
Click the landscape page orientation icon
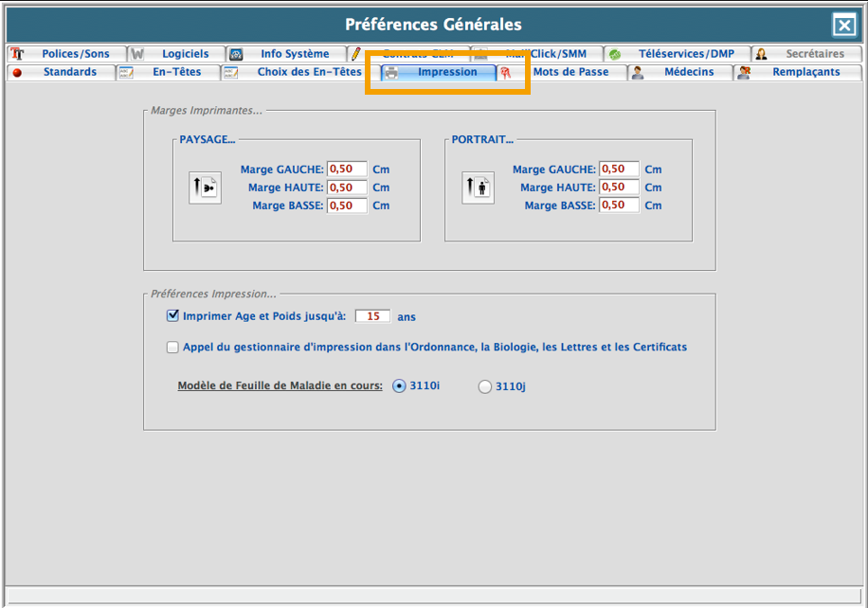coord(205,188)
